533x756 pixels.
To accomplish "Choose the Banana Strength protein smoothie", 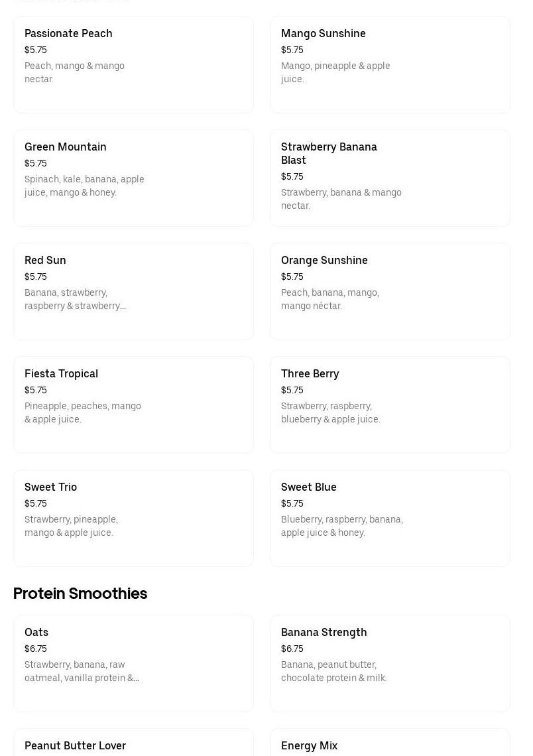I will click(x=390, y=663).
